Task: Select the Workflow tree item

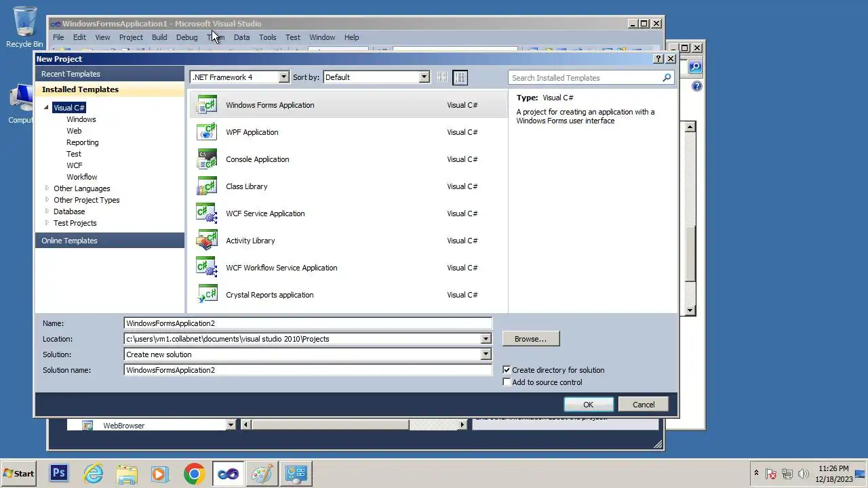Action: pyautogui.click(x=82, y=177)
